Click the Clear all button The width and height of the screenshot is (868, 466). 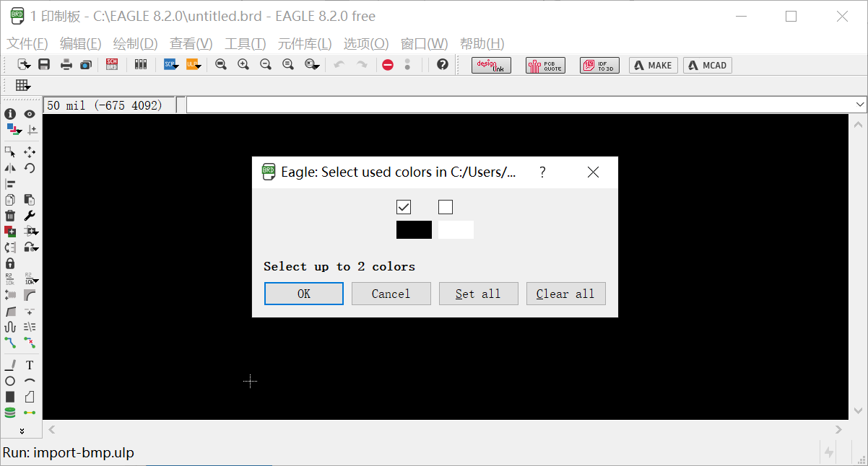[x=566, y=294]
